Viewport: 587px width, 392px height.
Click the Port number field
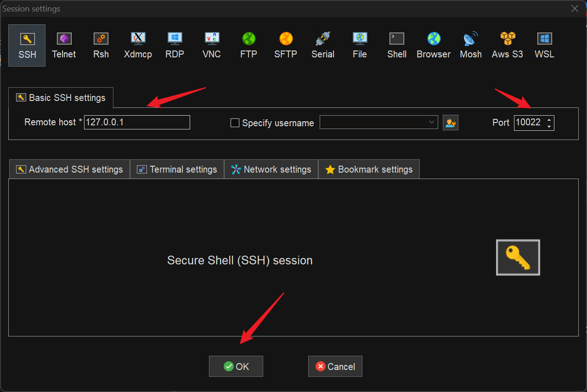pos(529,123)
